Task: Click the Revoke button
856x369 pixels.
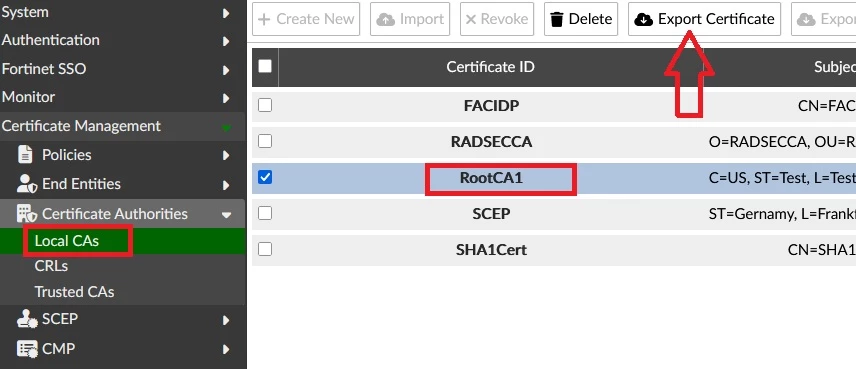Action: (497, 19)
